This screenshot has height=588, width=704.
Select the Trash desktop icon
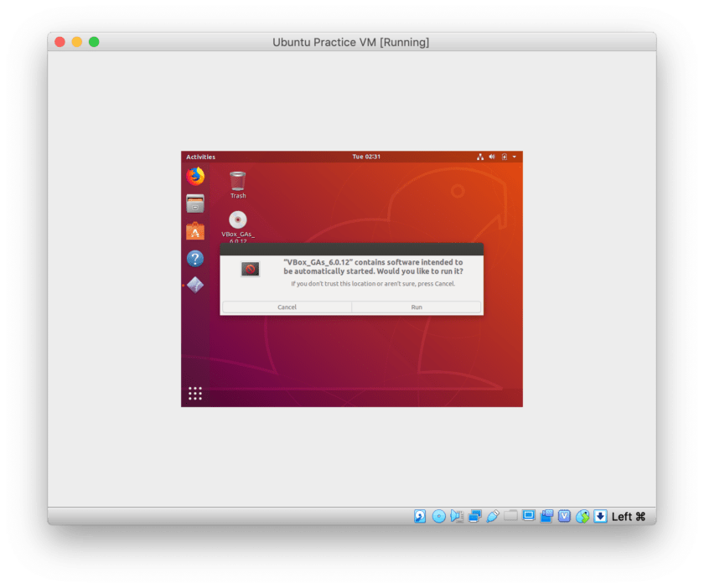coord(238,185)
